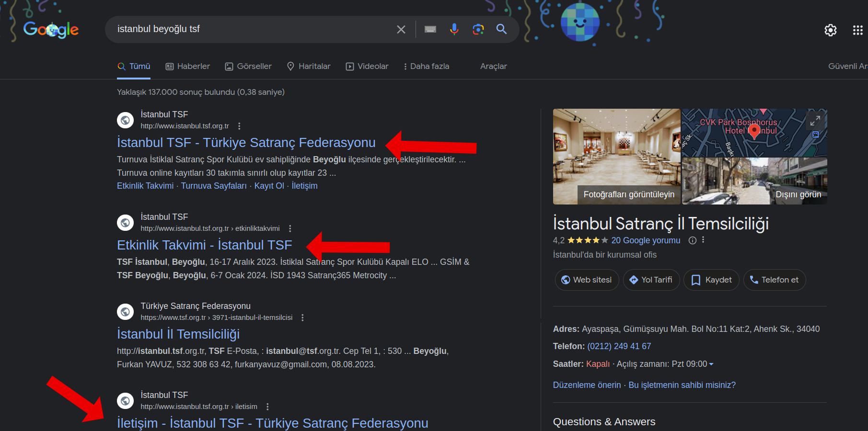This screenshot has width=868, height=431.
Task: Open more options for the iletisim result
Action: [x=267, y=407]
